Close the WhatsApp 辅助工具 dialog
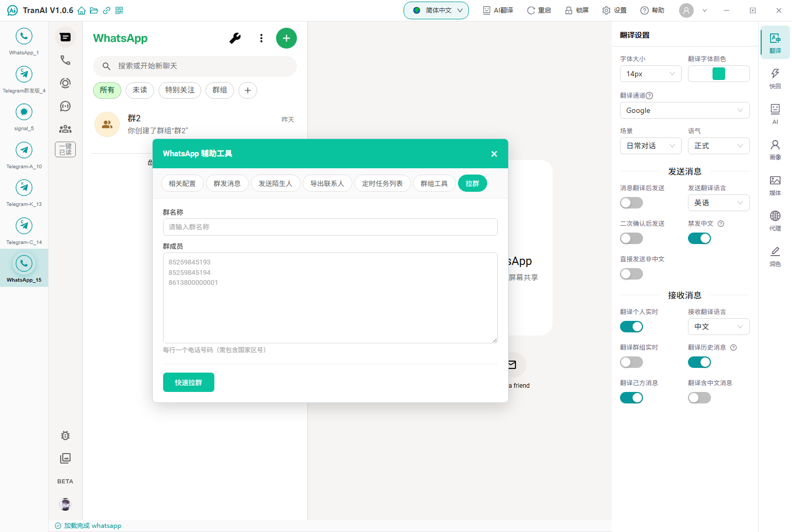 coord(494,154)
